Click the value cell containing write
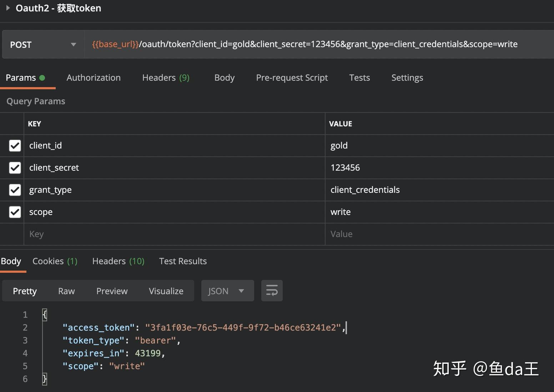Screen dimensions: 554x392 point(440,212)
